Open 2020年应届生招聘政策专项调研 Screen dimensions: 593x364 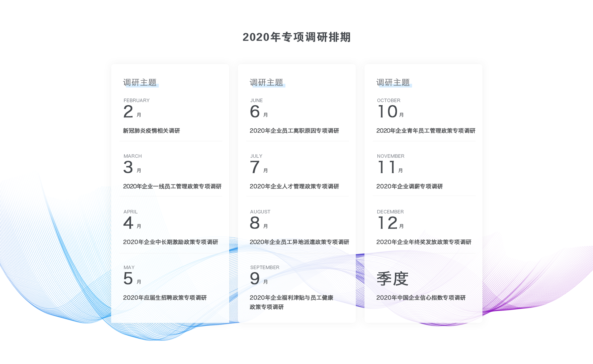pos(165,298)
